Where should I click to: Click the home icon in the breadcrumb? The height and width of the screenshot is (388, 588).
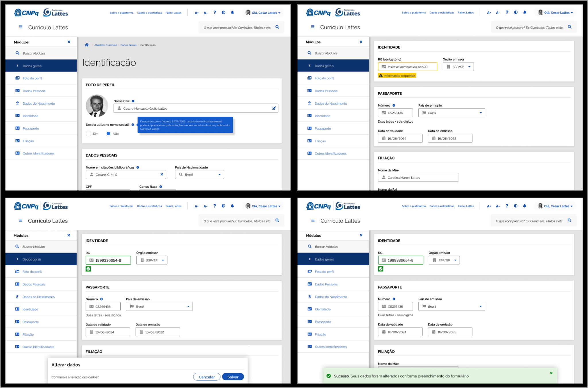86,45
